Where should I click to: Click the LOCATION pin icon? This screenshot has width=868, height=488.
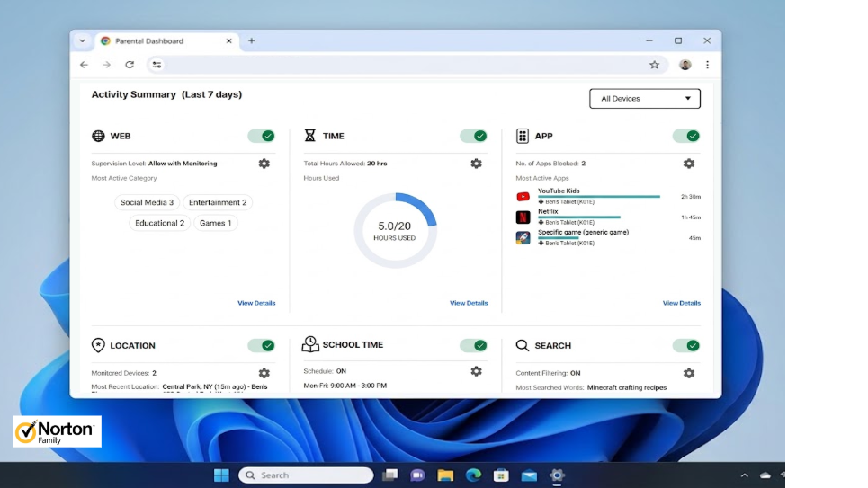[98, 345]
